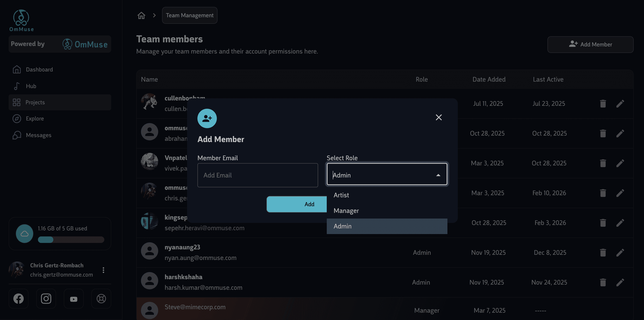
Task: Go to Dashboard in sidebar
Action: coord(39,69)
